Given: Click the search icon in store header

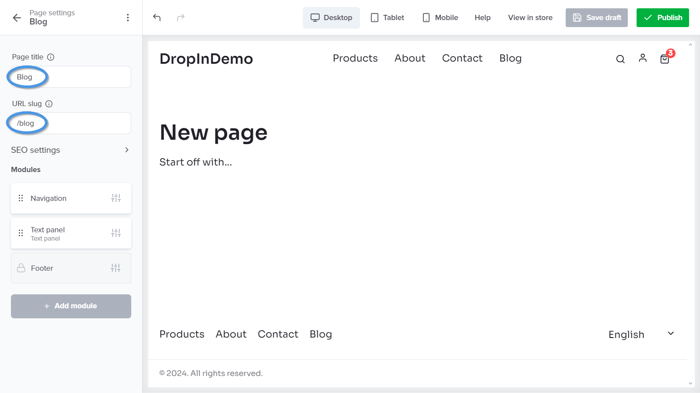Looking at the screenshot, I should pyautogui.click(x=620, y=59).
